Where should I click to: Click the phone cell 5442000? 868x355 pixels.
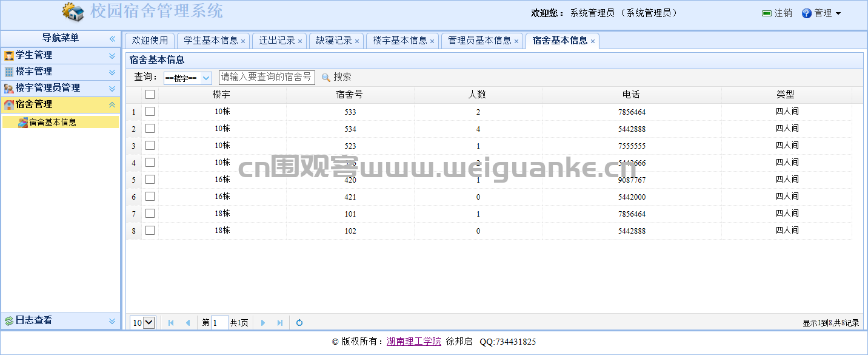(x=632, y=197)
